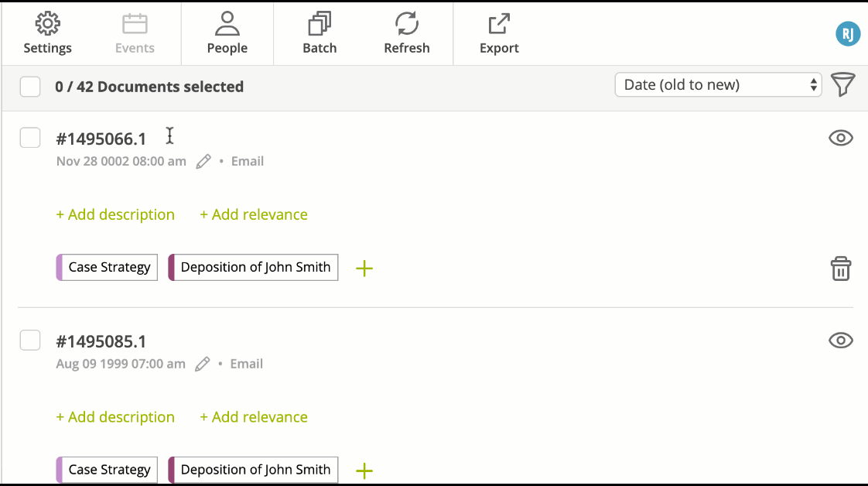Edit date of document #1495066.1 pencil icon
Screen dimensions: 868x486
pos(203,161)
